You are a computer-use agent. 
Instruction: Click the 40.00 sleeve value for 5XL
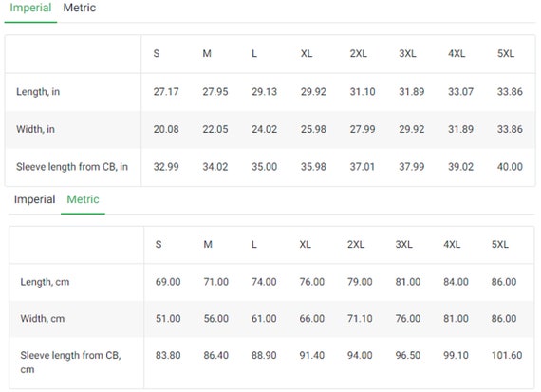pos(510,167)
